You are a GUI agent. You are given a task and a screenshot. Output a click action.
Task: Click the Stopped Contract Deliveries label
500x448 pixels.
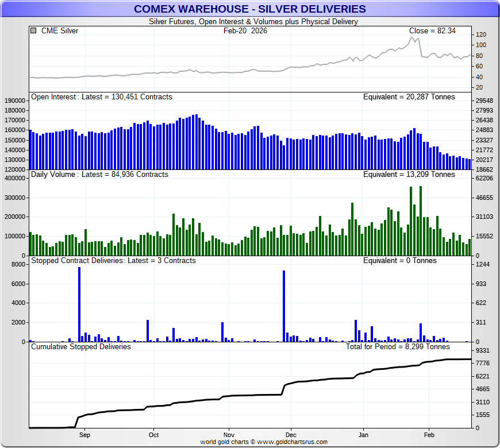pos(113,261)
